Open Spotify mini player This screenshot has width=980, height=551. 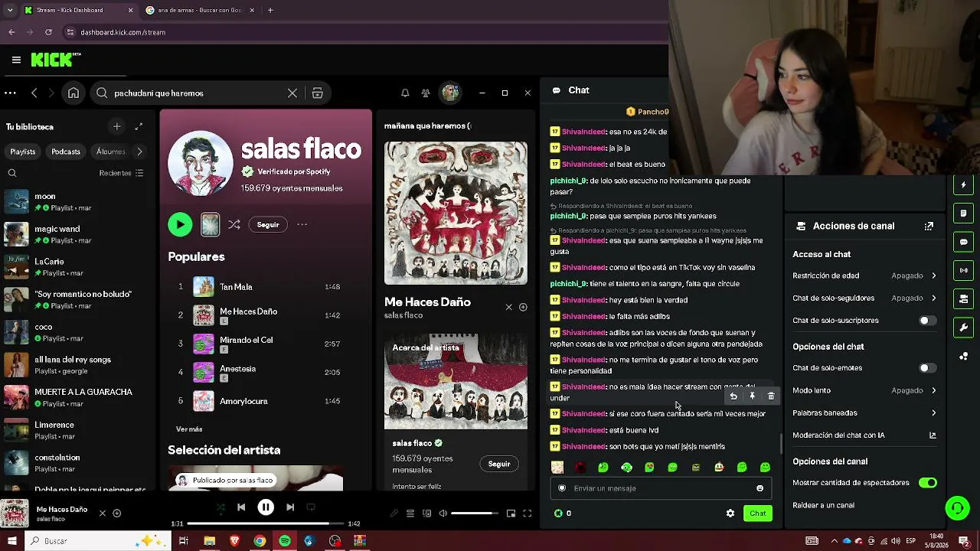pos(511,514)
